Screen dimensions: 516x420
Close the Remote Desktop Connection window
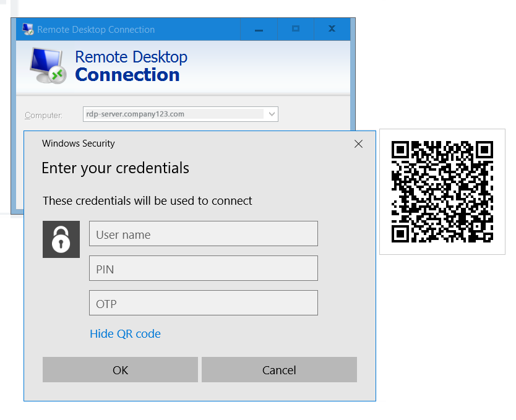(332, 29)
